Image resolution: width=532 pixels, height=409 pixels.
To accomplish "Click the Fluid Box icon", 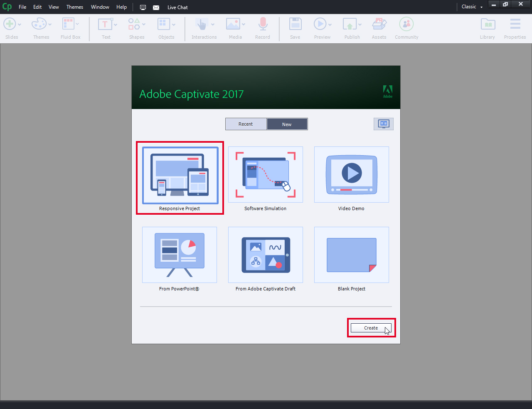I will pos(68,24).
